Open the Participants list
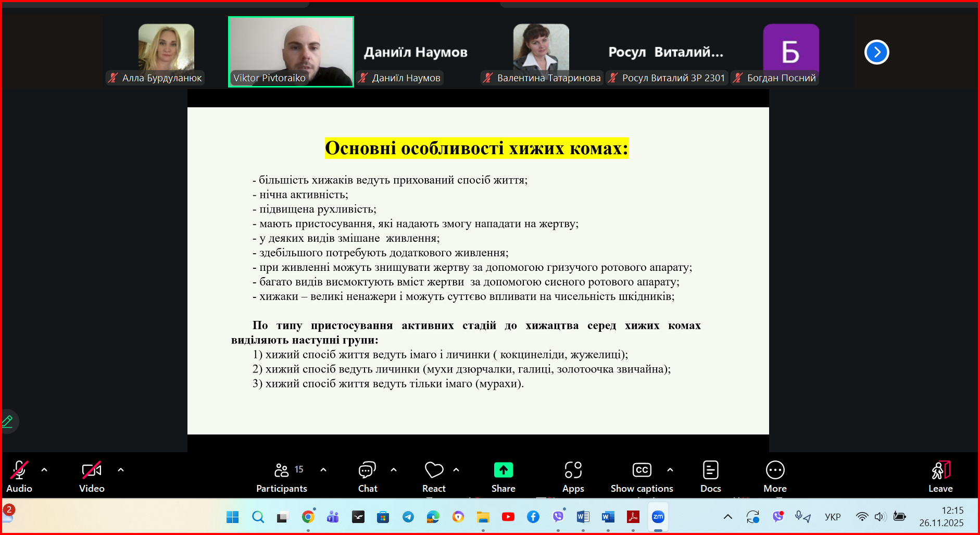Viewport: 980px width, 535px height. [282, 476]
